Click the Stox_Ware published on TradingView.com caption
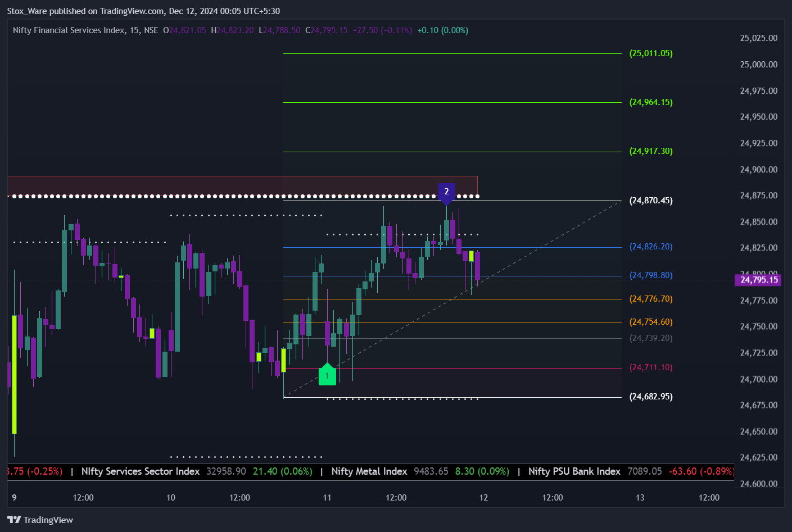The height and width of the screenshot is (532, 792). [x=143, y=11]
